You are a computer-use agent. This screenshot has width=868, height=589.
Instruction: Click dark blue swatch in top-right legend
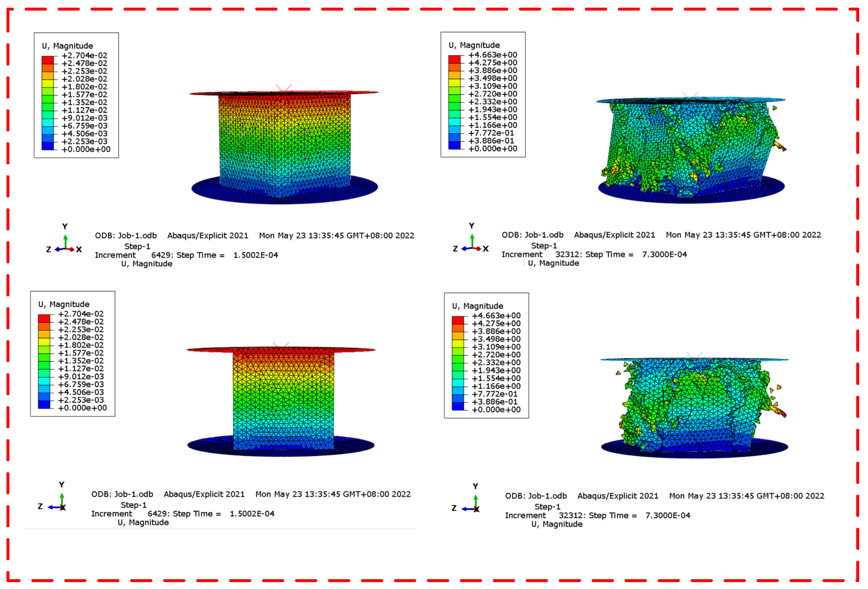click(455, 145)
